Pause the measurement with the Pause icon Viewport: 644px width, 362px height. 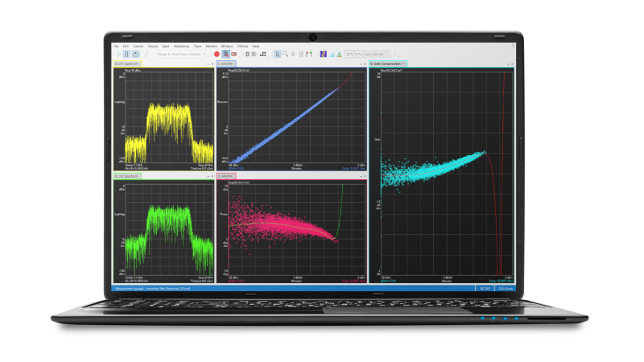pos(125,54)
